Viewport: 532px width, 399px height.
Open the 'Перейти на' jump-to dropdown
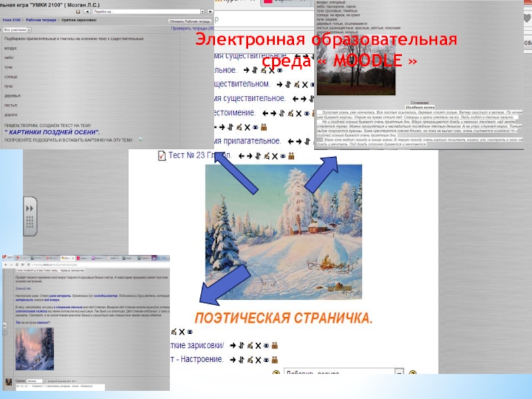tap(148, 11)
